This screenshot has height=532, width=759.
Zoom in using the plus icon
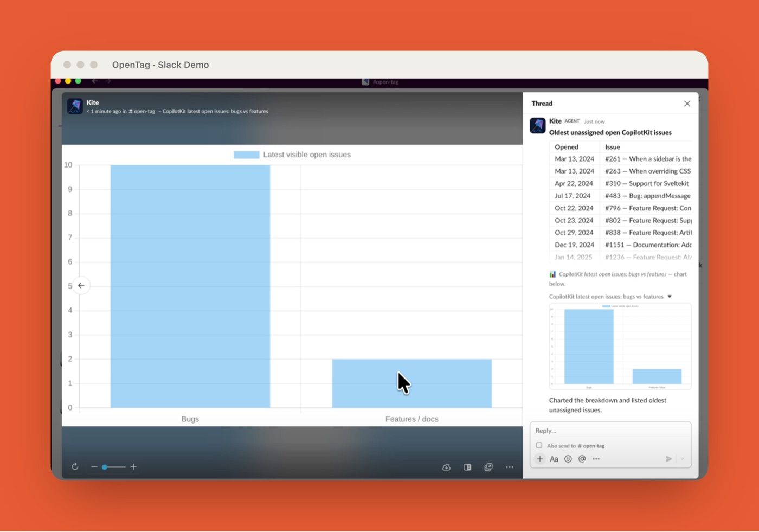133,467
